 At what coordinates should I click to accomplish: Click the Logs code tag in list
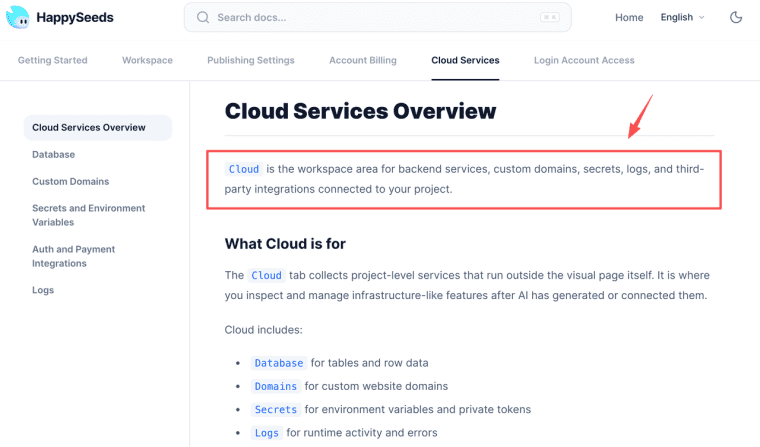267,433
